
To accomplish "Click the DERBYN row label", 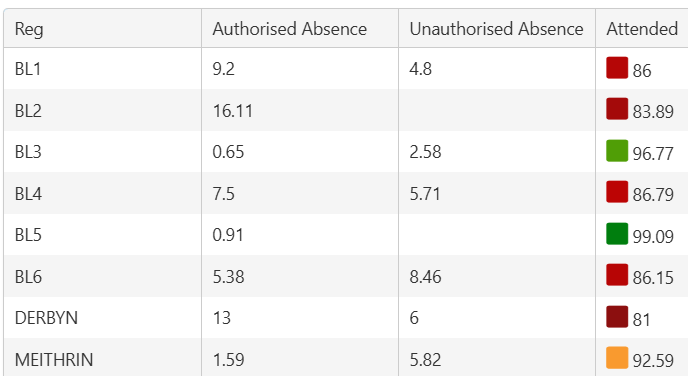I will pyautogui.click(x=46, y=318).
